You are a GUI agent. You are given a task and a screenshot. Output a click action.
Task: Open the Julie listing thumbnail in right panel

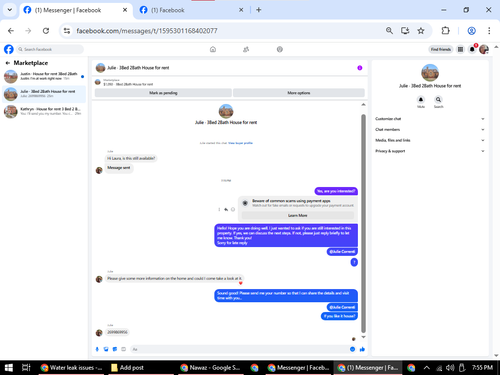click(430, 73)
